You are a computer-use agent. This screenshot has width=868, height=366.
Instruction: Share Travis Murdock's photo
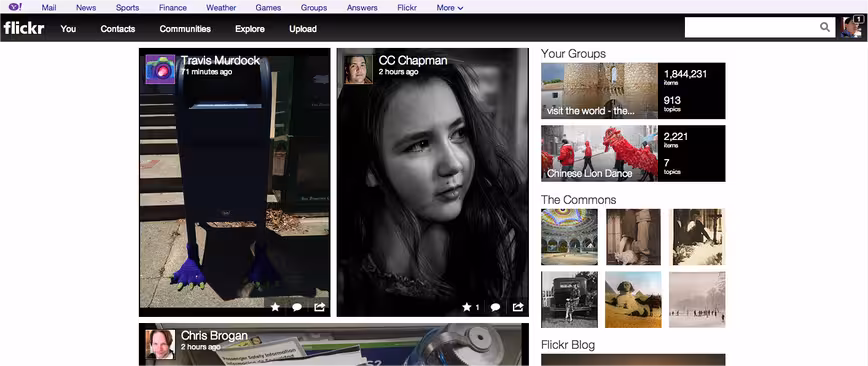point(319,307)
